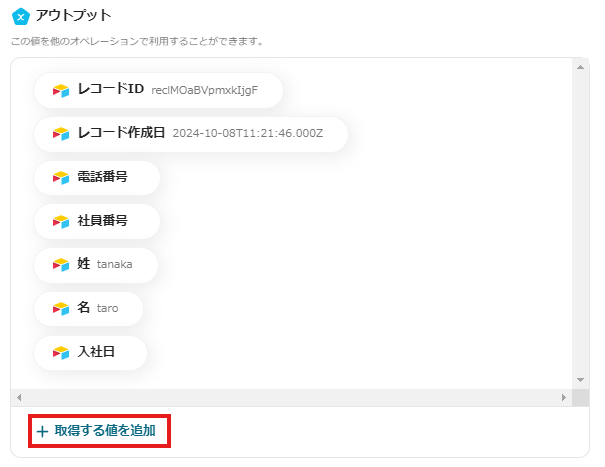This screenshot has height=467, width=605.
Task: Click the Airtable icon beside 電話番号
Action: pos(61,177)
